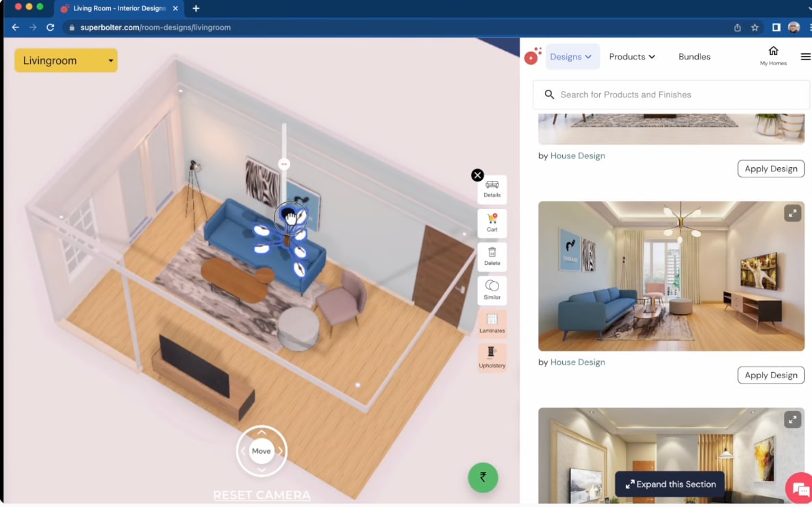This screenshot has height=507, width=812.
Task: Open the Bundles tab
Action: [x=694, y=57]
